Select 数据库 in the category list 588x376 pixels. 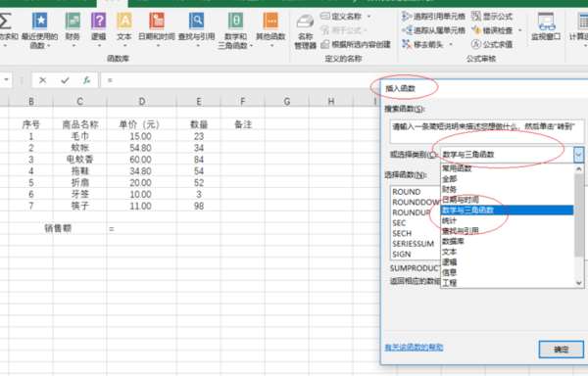tap(507, 241)
